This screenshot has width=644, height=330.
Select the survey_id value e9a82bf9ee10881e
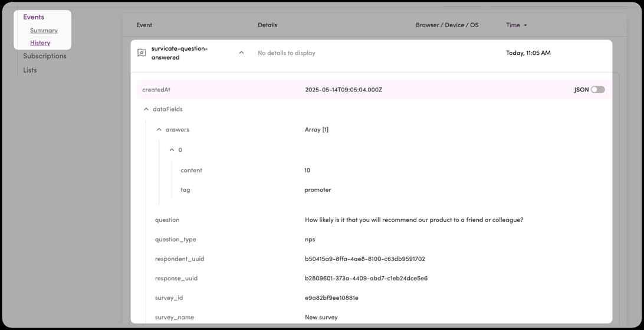pyautogui.click(x=331, y=298)
